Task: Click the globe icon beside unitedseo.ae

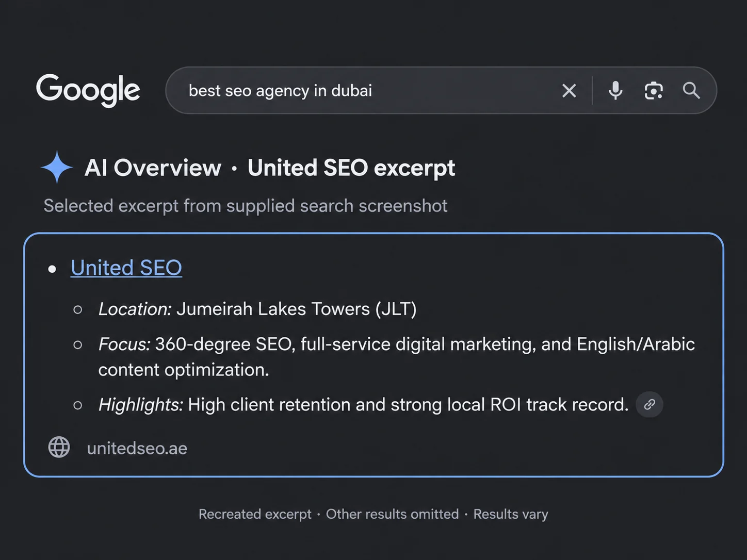Action: click(x=59, y=447)
